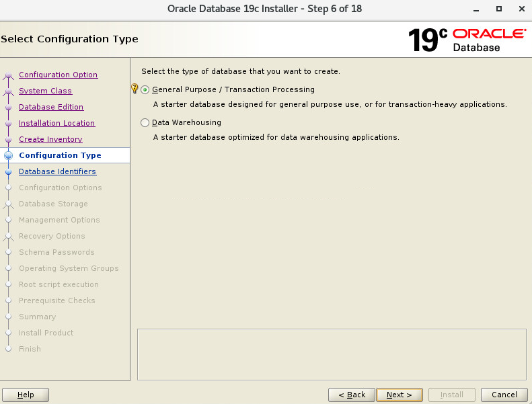Viewport: 532px width, 404px height.
Task: Close the Oracle installer window
Action: [x=522, y=9]
